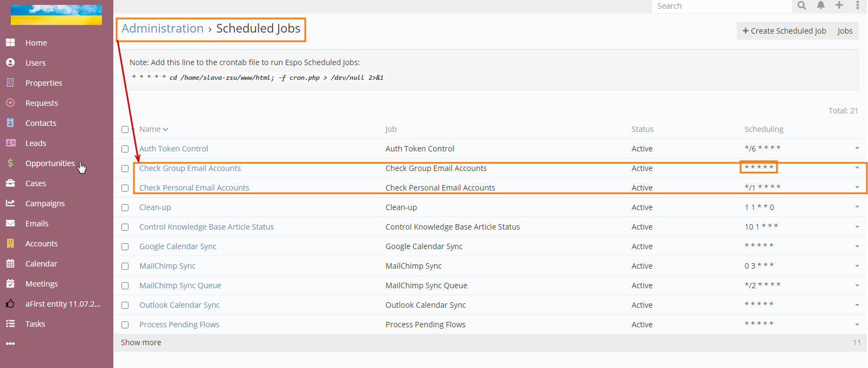Click the Create Scheduled Job button
This screenshot has height=368, width=868.
[x=784, y=31]
